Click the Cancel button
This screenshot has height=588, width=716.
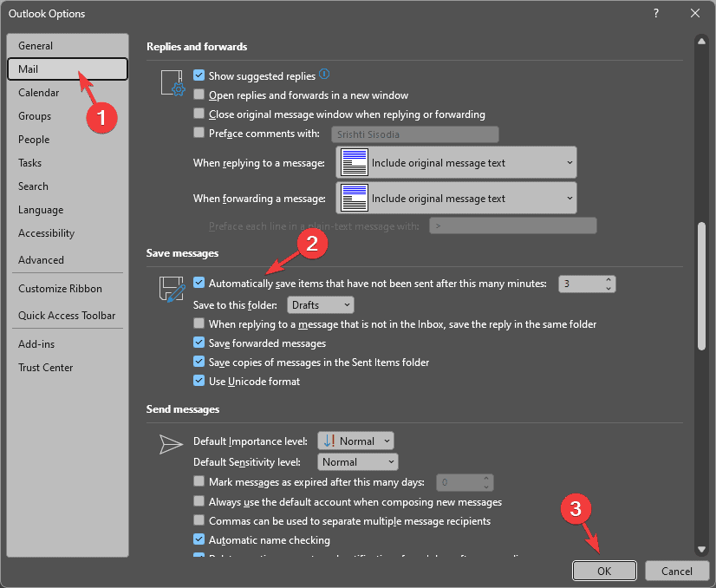pos(677,572)
